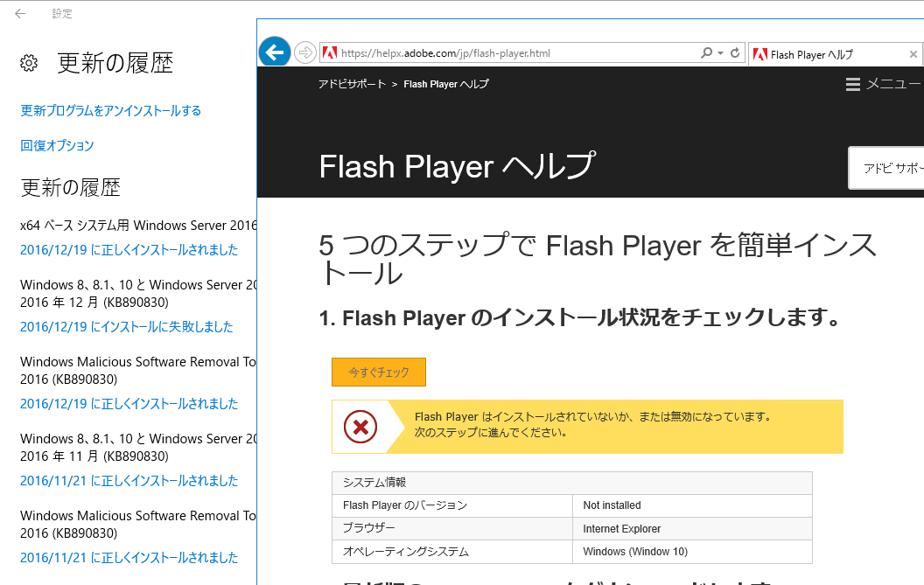The width and height of the screenshot is (924, 585).
Task: Close the Flash Player ヘルプ tab
Action: [913, 54]
